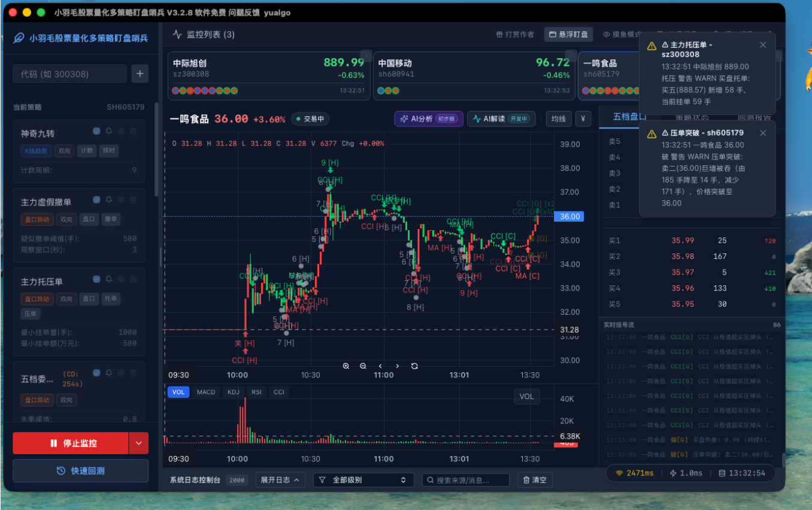Open gear settings on 五档委 strategy card

(121, 373)
